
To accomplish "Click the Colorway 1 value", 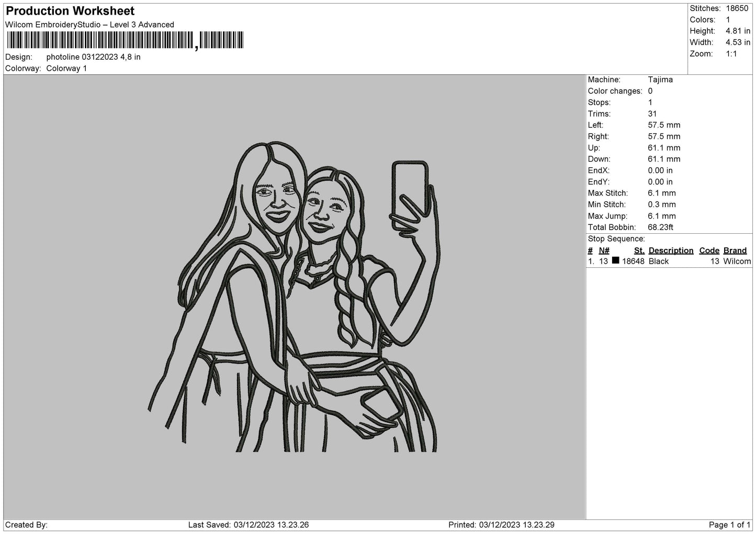I will [x=66, y=69].
